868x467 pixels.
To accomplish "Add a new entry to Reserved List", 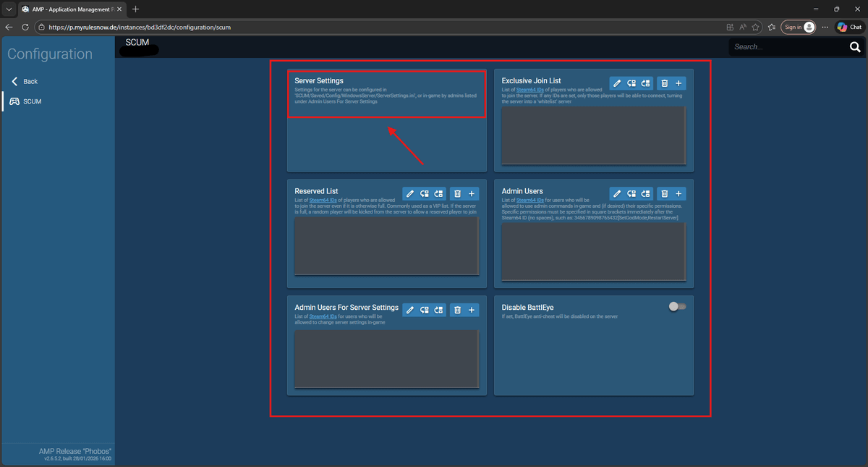I will coord(472,194).
